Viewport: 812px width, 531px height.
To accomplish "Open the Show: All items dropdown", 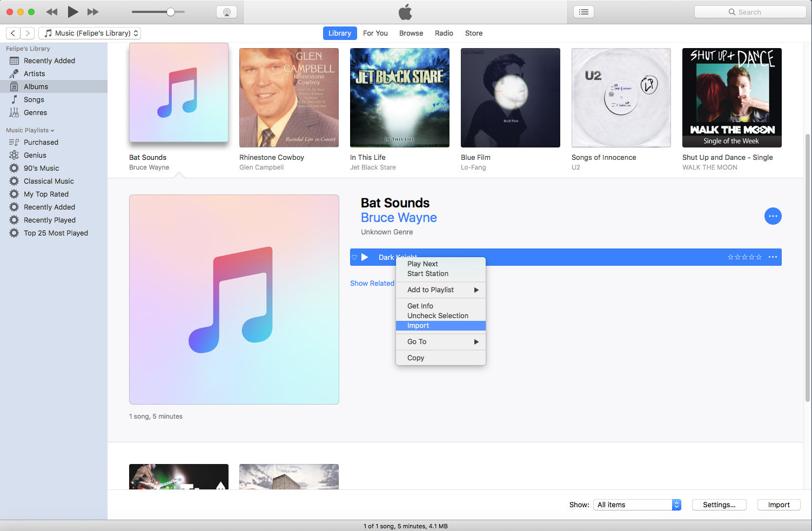I will coord(637,505).
